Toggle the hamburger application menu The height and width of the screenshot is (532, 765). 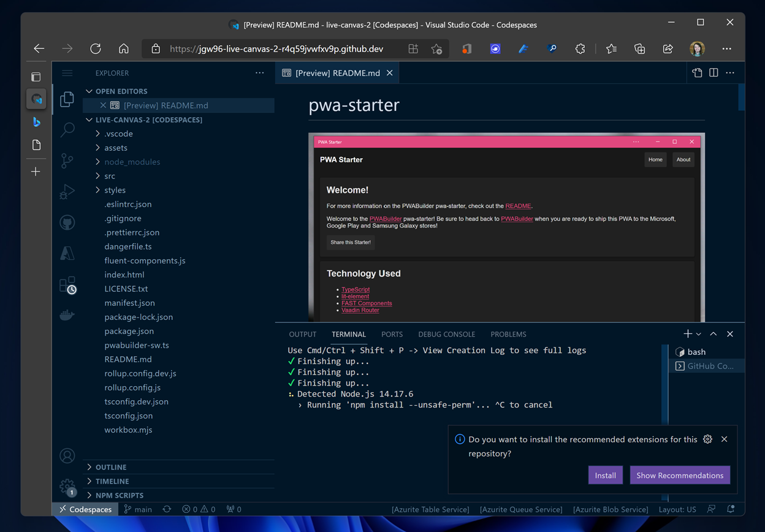click(67, 73)
